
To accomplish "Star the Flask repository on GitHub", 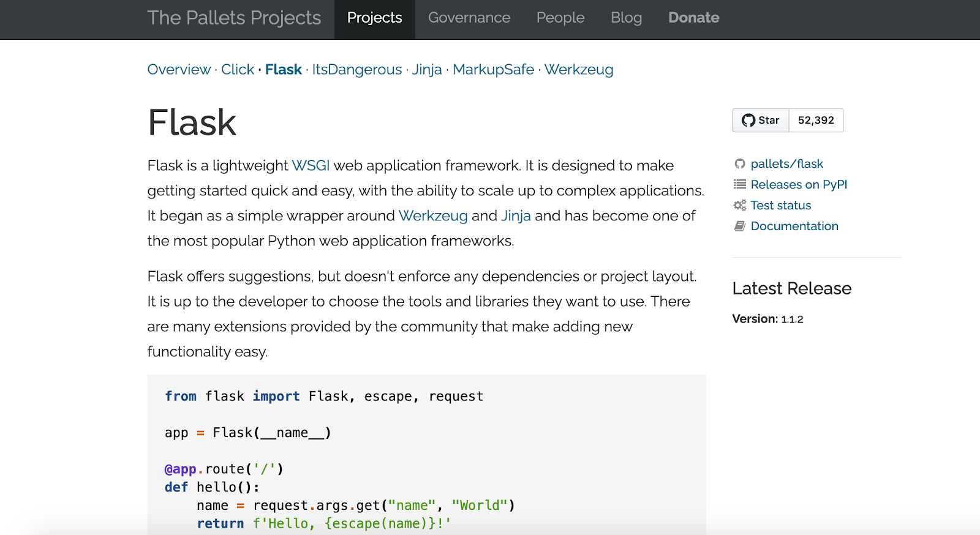I will click(761, 121).
